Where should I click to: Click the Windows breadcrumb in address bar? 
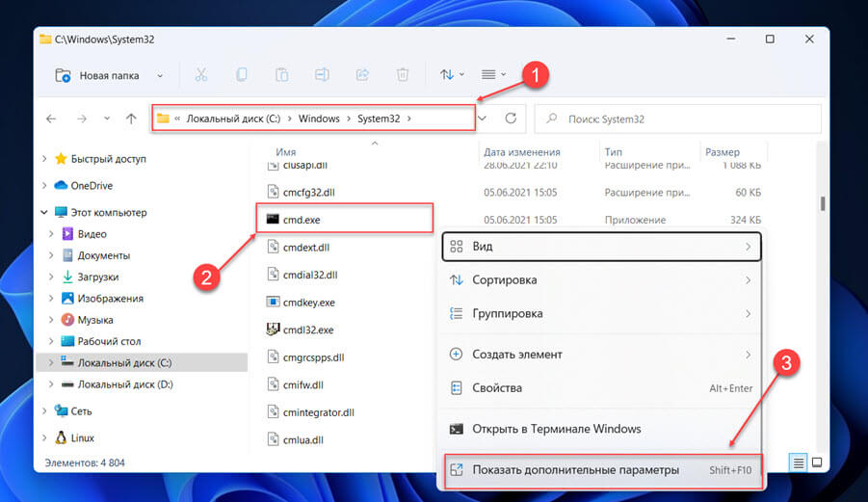[x=319, y=119]
